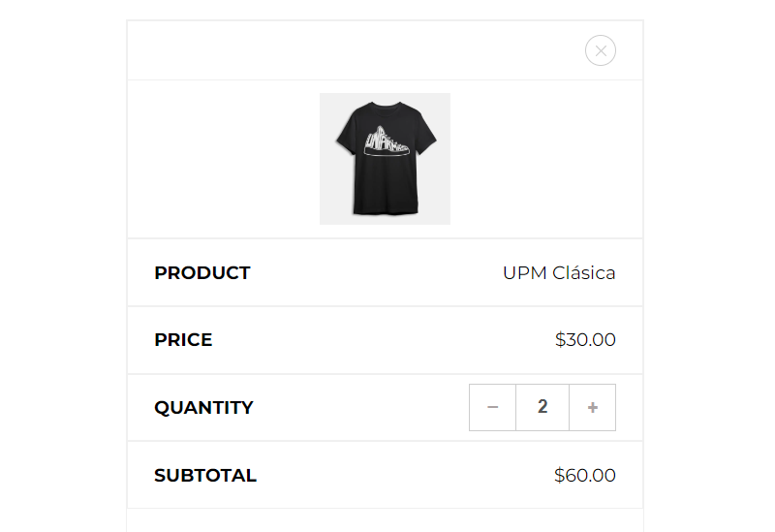Screen dimensions: 775x532
Task: Select the $60.00 subtotal amount
Action: (x=585, y=476)
